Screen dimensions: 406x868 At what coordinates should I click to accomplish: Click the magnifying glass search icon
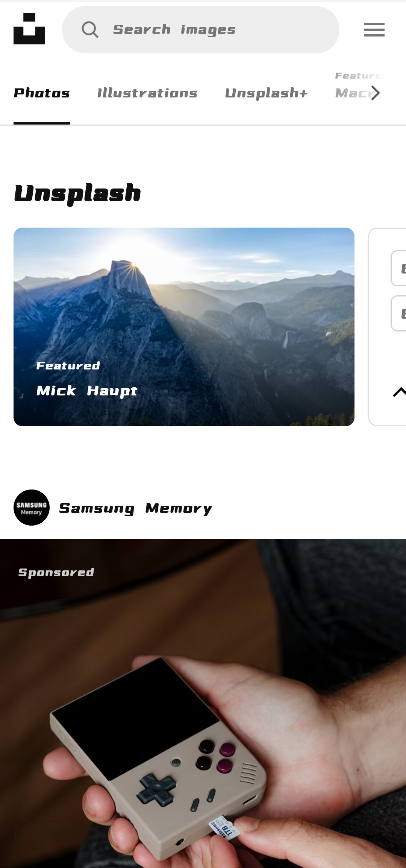(90, 30)
